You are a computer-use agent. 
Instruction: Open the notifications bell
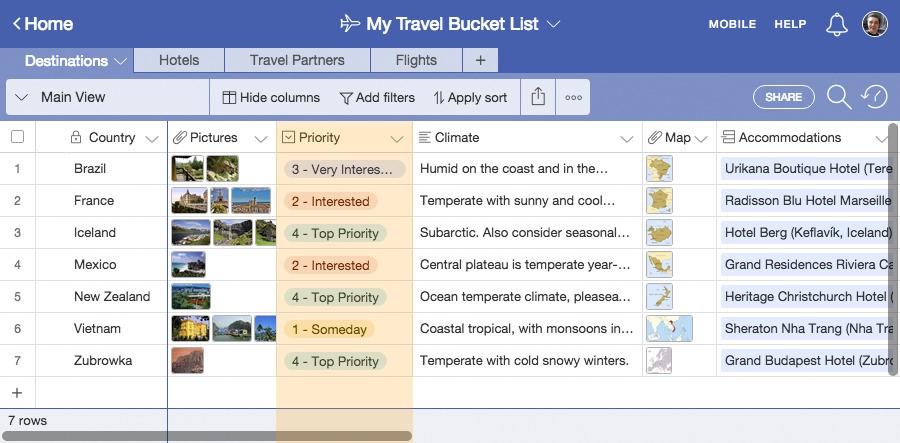(836, 25)
